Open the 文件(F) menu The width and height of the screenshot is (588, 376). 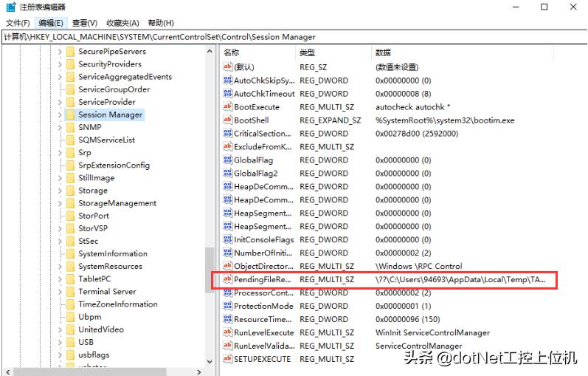tap(18, 23)
